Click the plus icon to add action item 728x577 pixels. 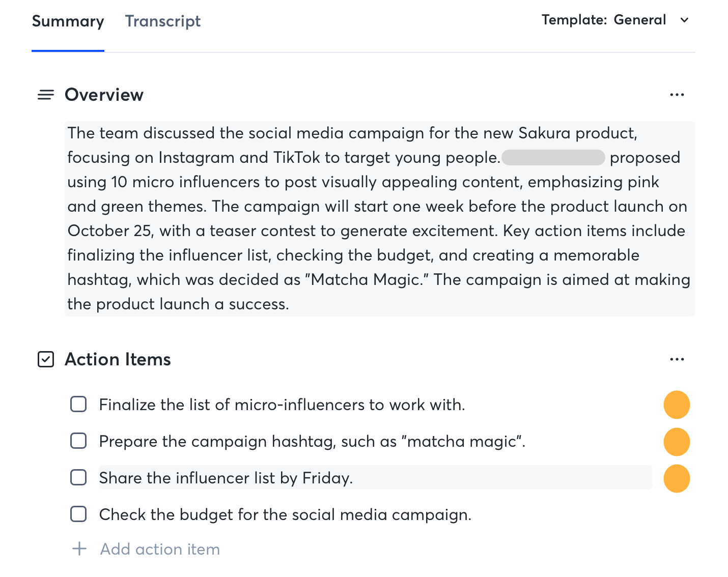[79, 549]
